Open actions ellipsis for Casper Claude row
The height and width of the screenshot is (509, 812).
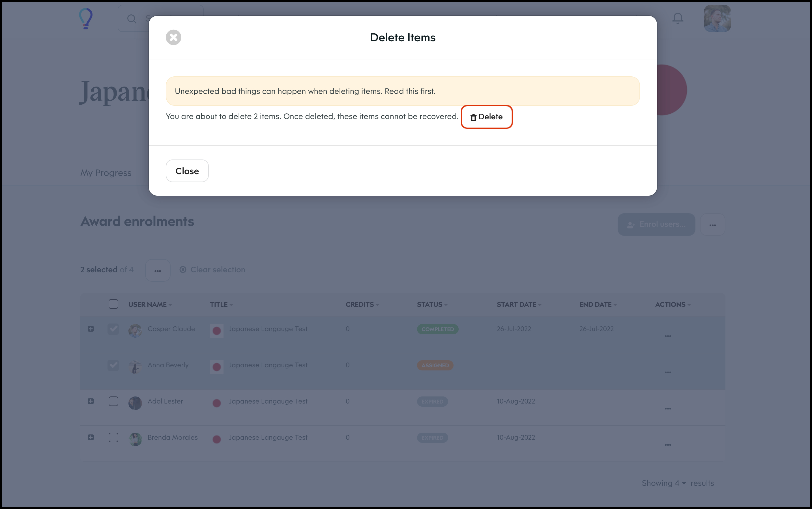point(668,336)
